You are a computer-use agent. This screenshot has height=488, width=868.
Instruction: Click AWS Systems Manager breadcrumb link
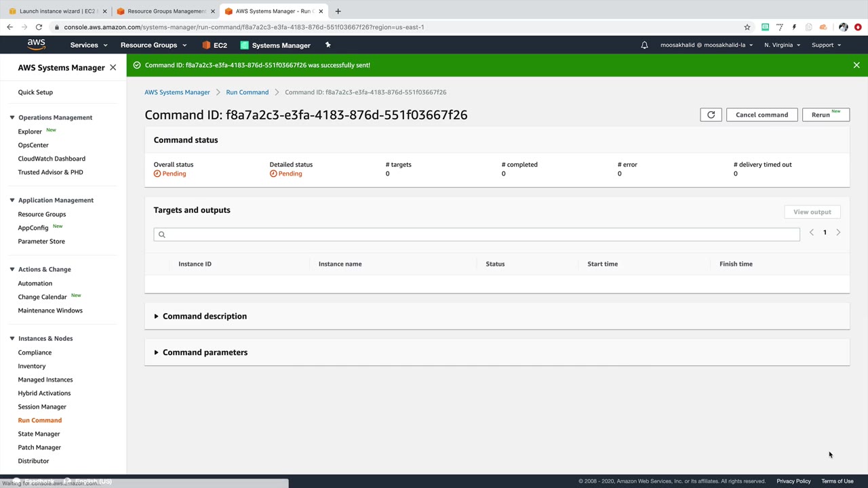177,92
